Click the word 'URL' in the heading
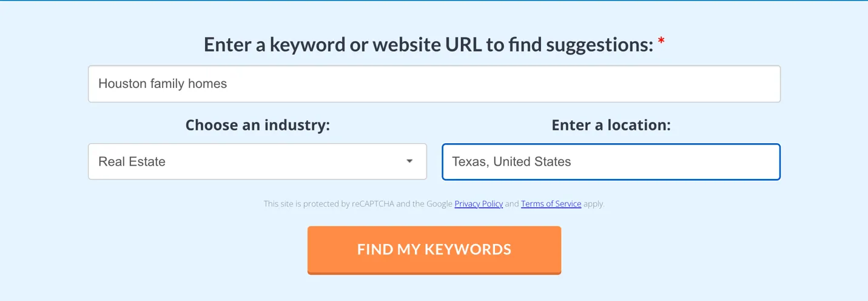 [x=464, y=44]
